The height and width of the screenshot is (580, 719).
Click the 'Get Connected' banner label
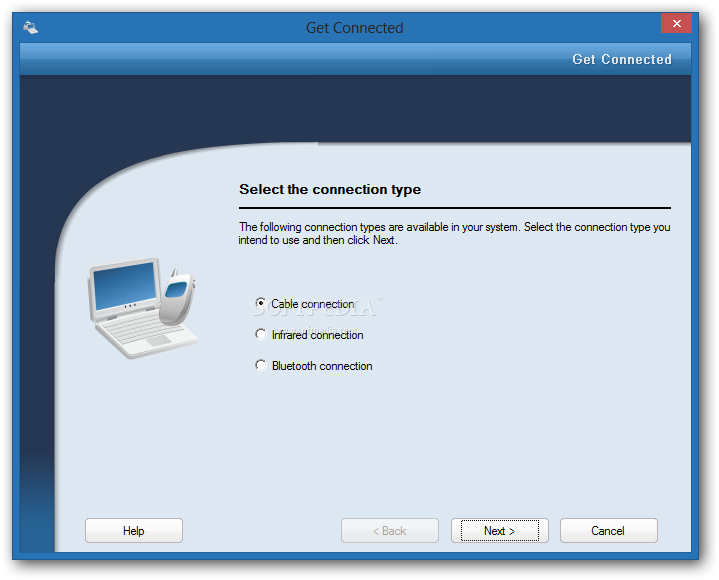click(622, 60)
